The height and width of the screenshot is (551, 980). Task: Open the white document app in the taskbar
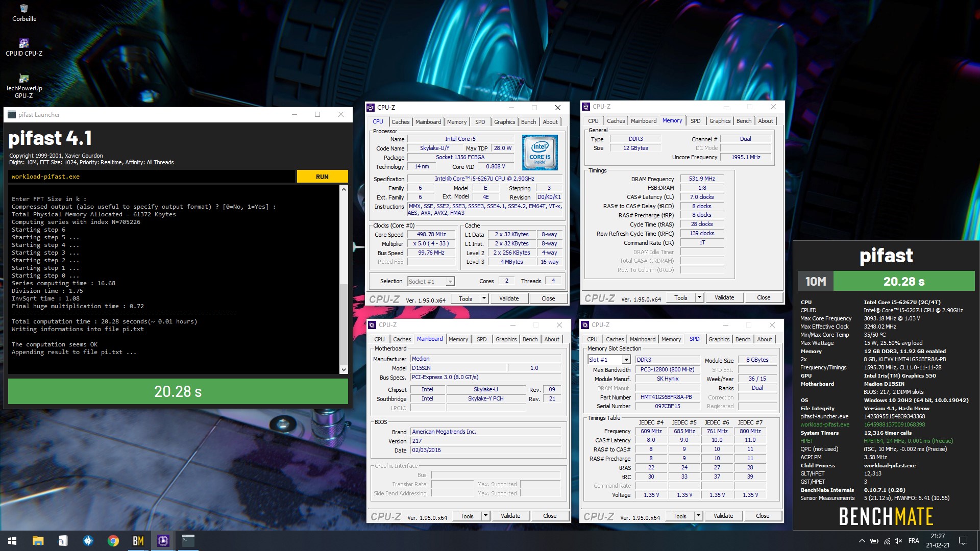pyautogui.click(x=63, y=541)
